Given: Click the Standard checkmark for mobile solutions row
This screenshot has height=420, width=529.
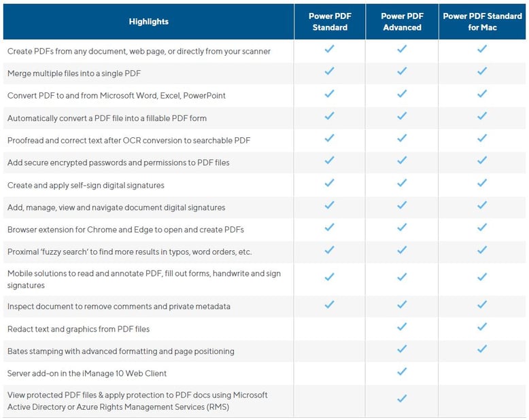Looking at the screenshot, I should coord(330,277).
